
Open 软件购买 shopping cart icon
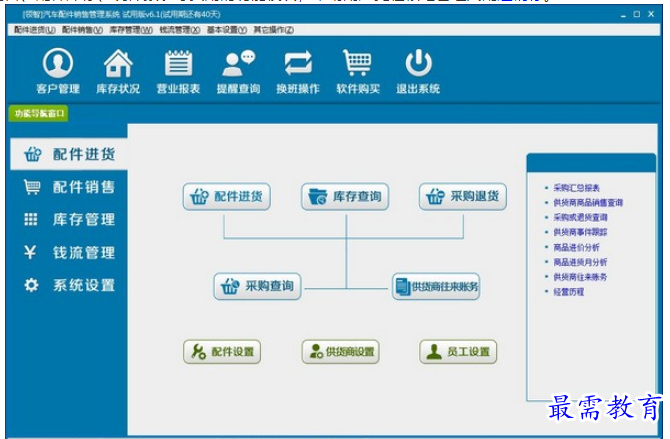click(x=358, y=71)
